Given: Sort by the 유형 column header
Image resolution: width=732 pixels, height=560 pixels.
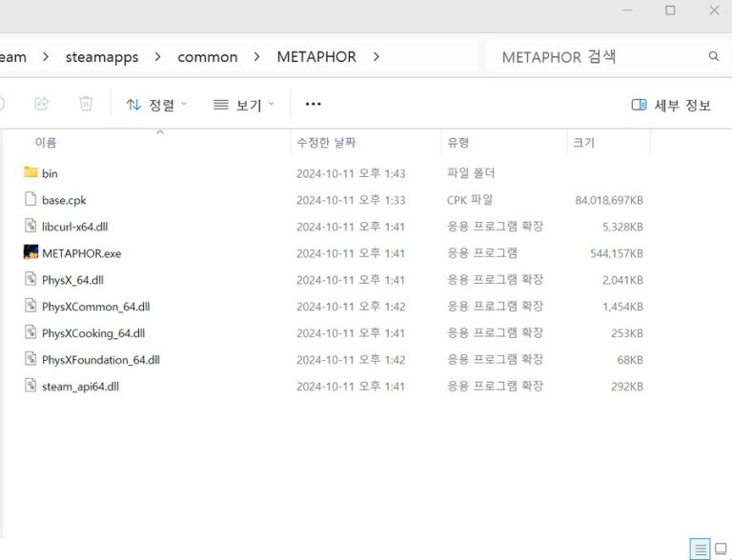Looking at the screenshot, I should 457,142.
